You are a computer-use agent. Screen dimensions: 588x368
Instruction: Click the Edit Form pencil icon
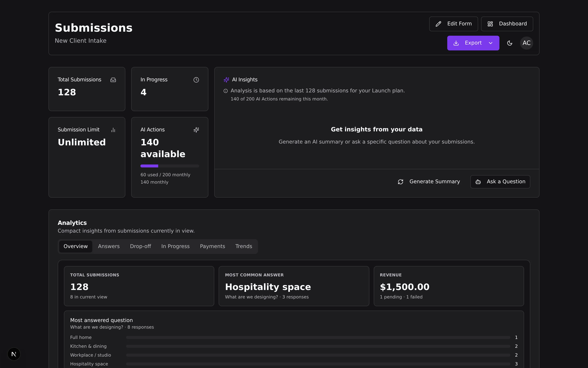[438, 24]
